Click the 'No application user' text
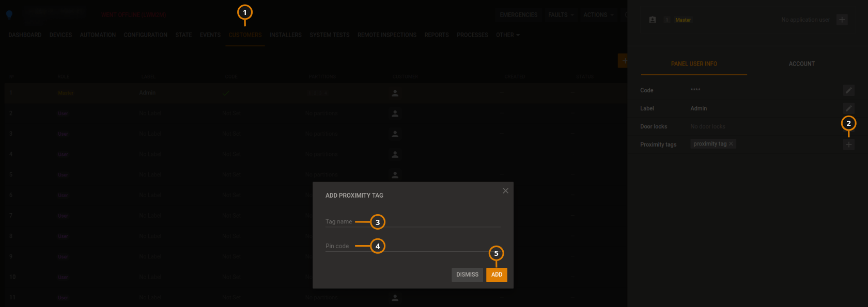The image size is (868, 307). pos(805,20)
